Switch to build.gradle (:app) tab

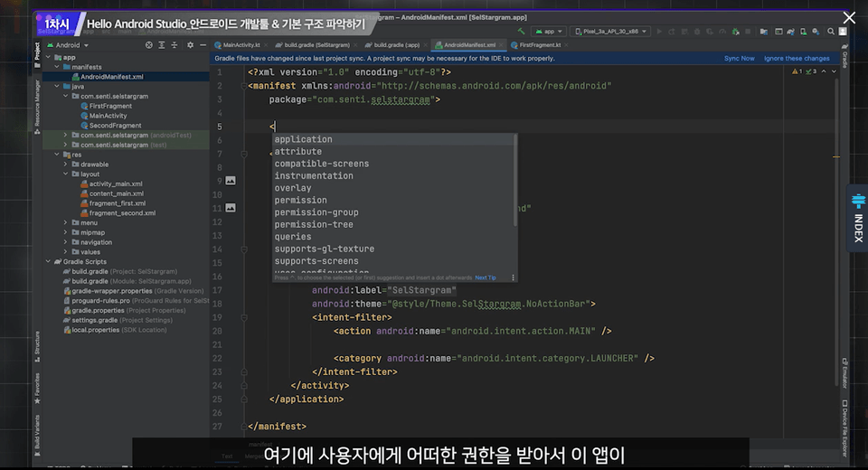click(x=396, y=45)
